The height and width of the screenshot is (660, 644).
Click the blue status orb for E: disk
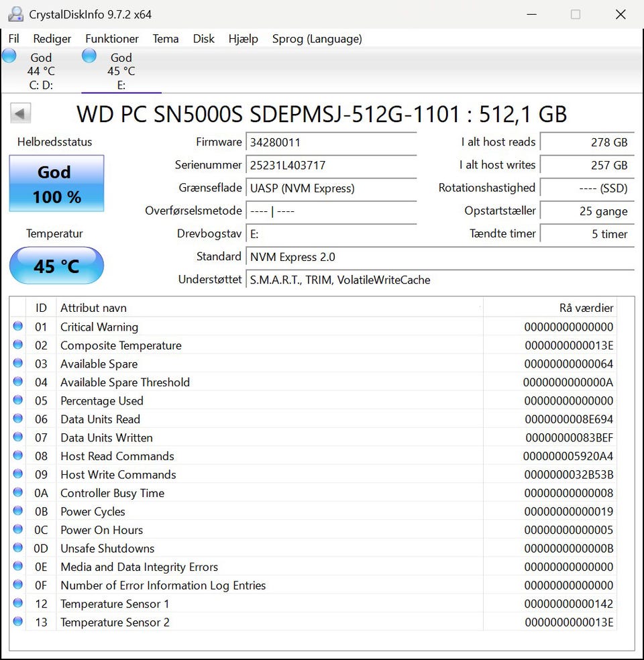(89, 56)
